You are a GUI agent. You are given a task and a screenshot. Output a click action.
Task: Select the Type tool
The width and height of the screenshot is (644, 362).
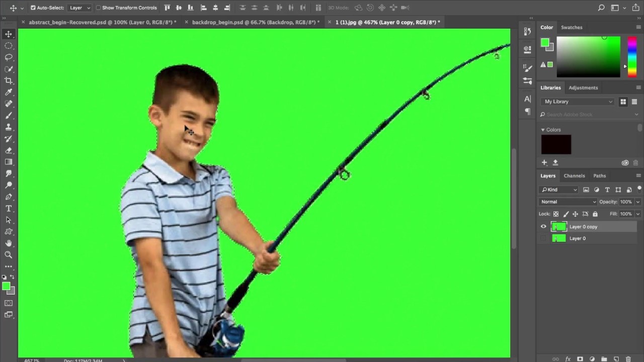click(x=8, y=209)
